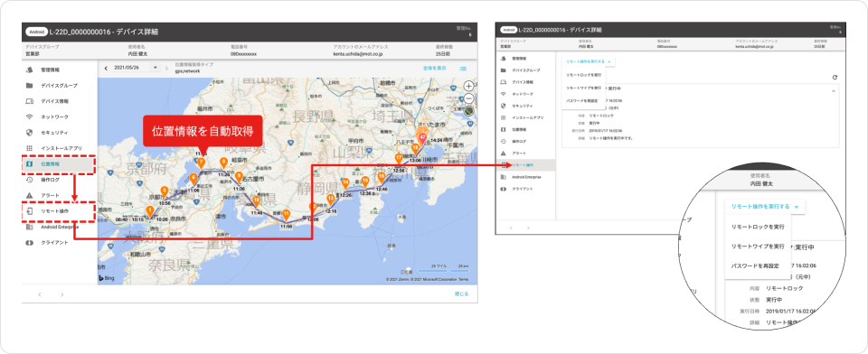Open 操作ログ icon in remote operation window
The image size is (868, 354).
[504, 141]
